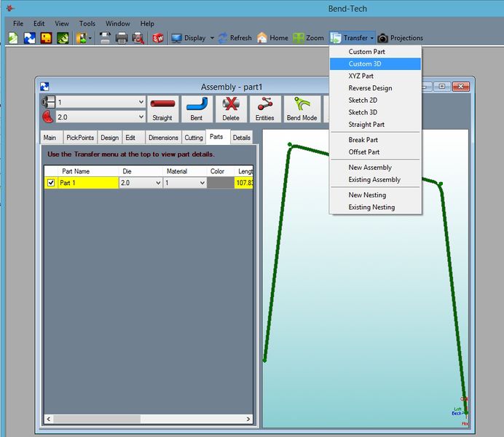Choose Offset Part menu entry

tap(375, 152)
